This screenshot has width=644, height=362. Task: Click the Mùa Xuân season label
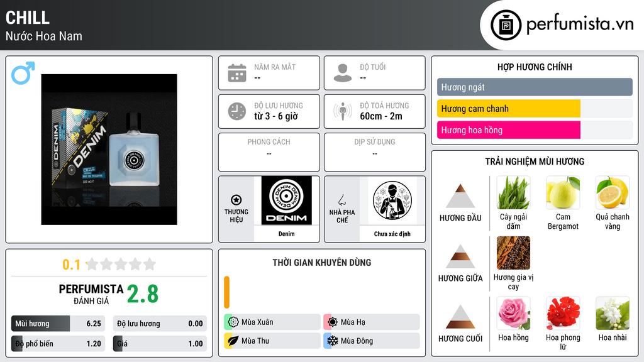257,322
